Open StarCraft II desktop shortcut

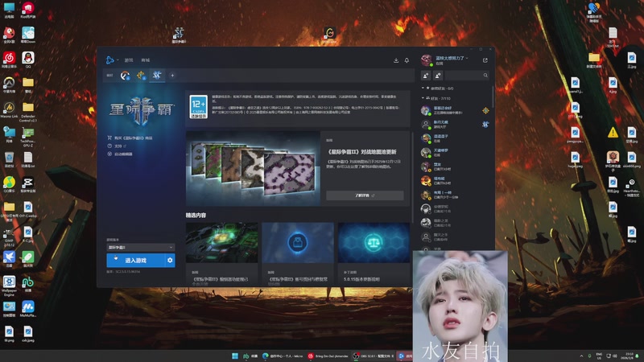click(x=179, y=35)
